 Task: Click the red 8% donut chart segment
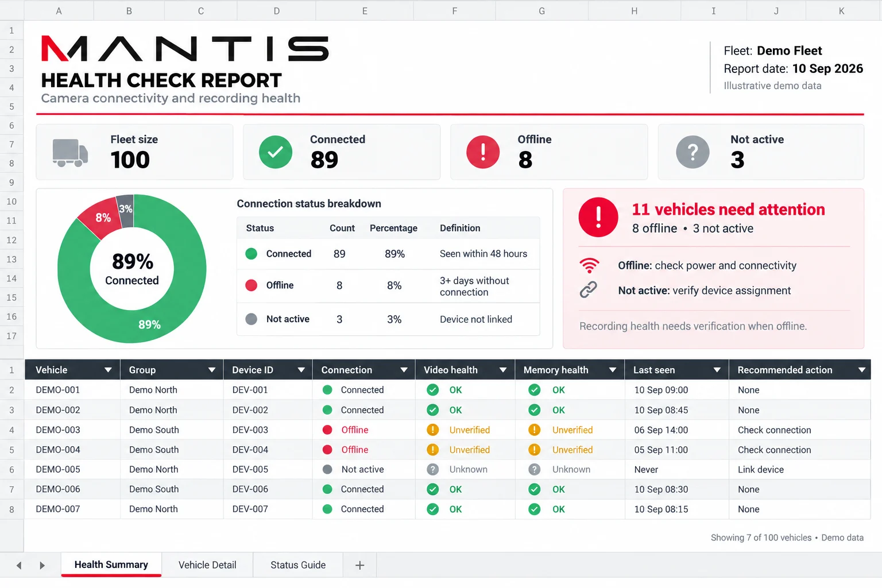click(102, 218)
